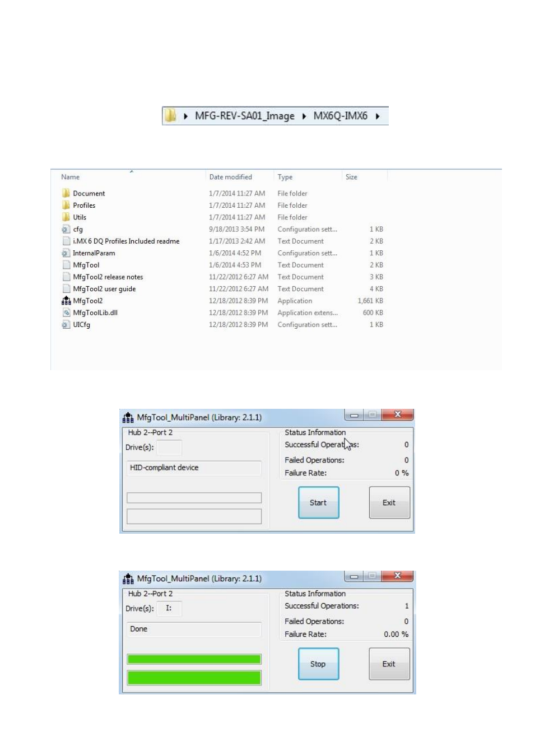Click the '600 KB' size value

coord(373,312)
